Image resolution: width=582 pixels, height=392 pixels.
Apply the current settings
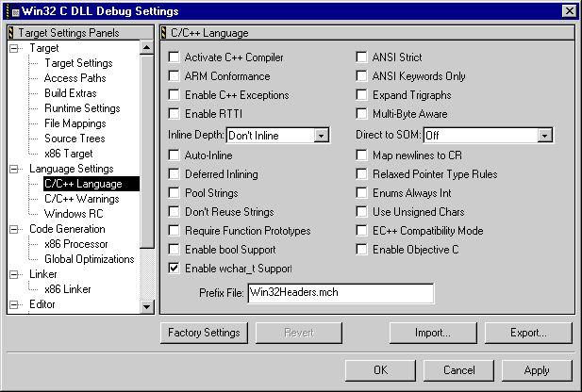[x=537, y=370]
